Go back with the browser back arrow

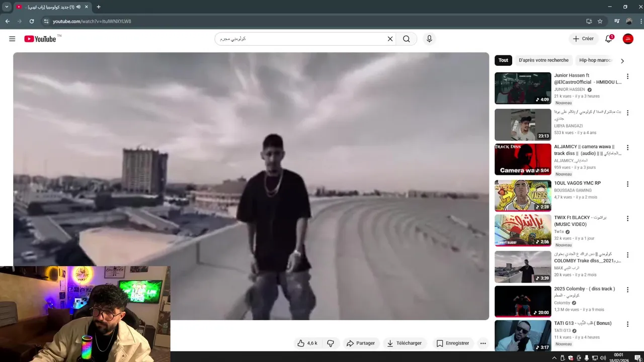(8, 21)
